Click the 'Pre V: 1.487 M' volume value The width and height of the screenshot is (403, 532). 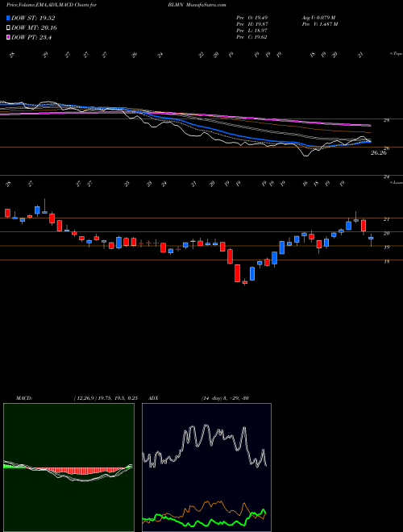pos(319,24)
